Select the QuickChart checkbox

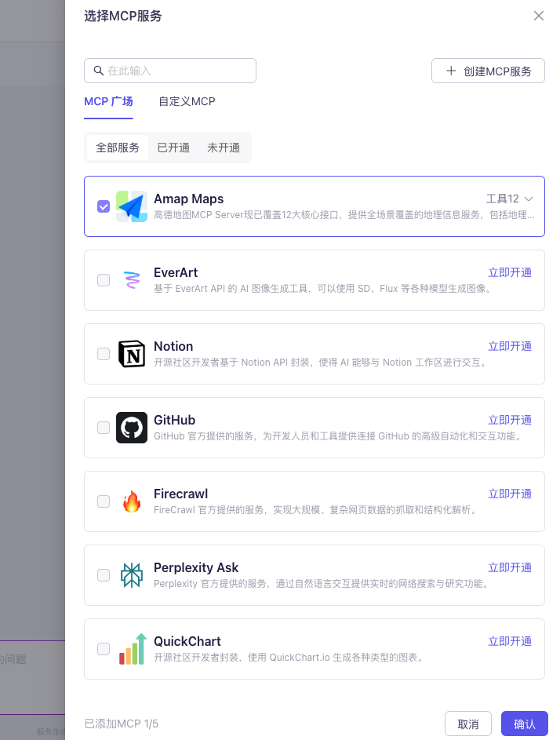click(104, 649)
